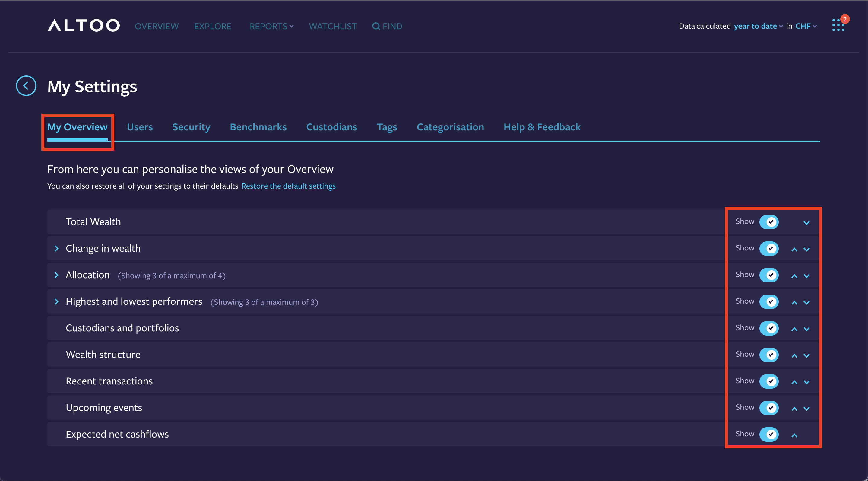Click the Altoo logo

(x=83, y=25)
